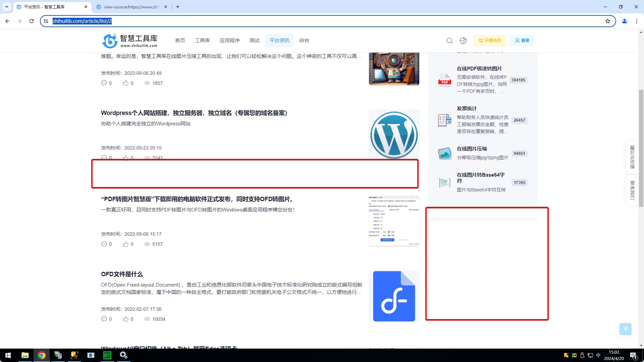Click the like thumb icon on PDF转图片智慧版 article
The height and width of the screenshot is (362, 644).
[x=125, y=244]
